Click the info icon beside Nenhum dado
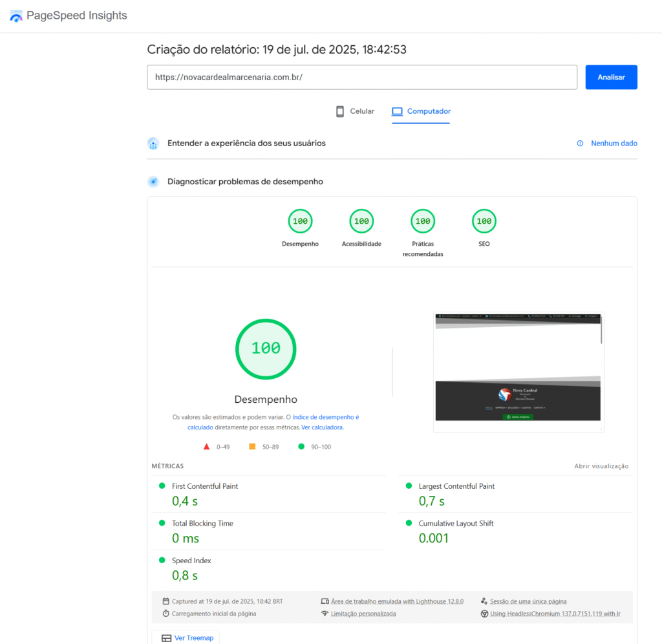The height and width of the screenshot is (644, 662). coord(580,144)
